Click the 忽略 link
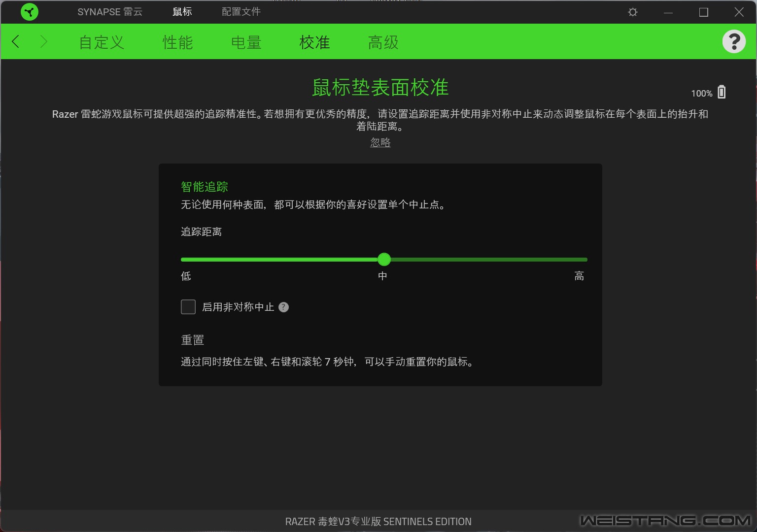Image resolution: width=757 pixels, height=532 pixels. [x=380, y=142]
